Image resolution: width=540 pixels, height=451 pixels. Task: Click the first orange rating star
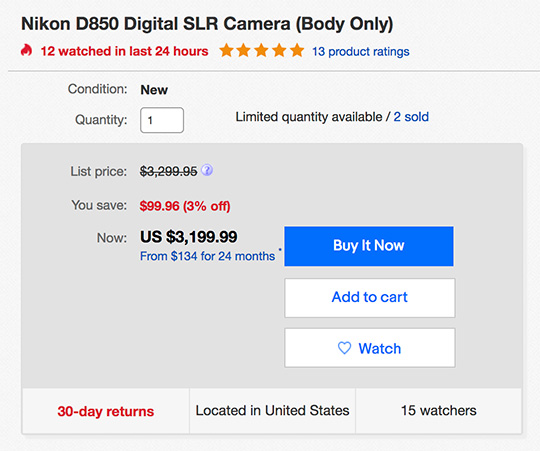coord(227,50)
